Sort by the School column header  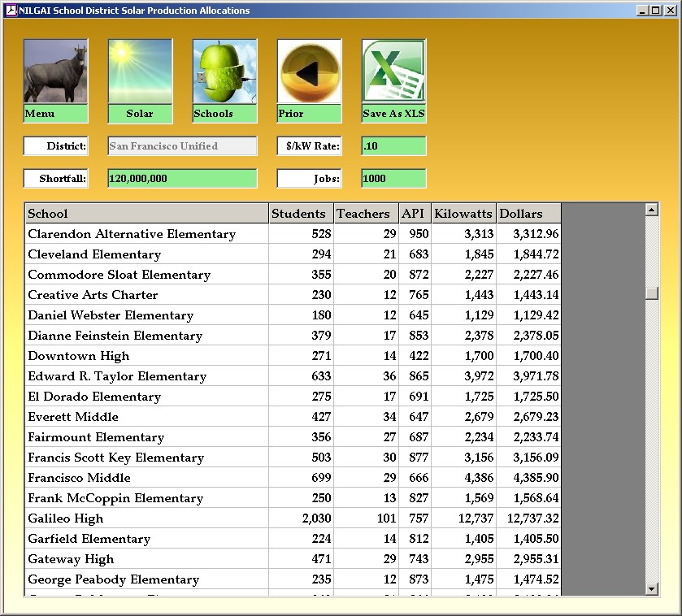tap(146, 214)
